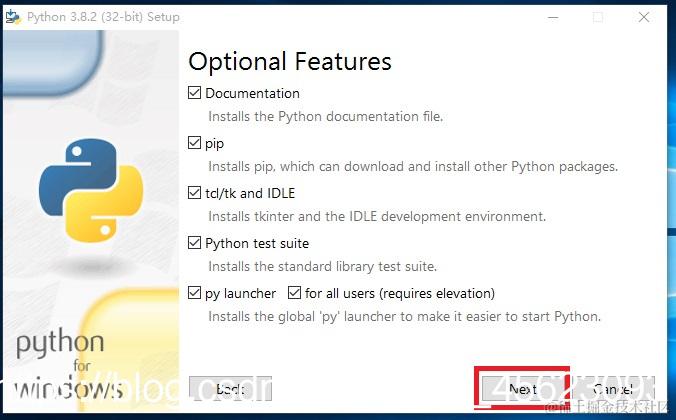Go back with the Back button

click(230, 389)
